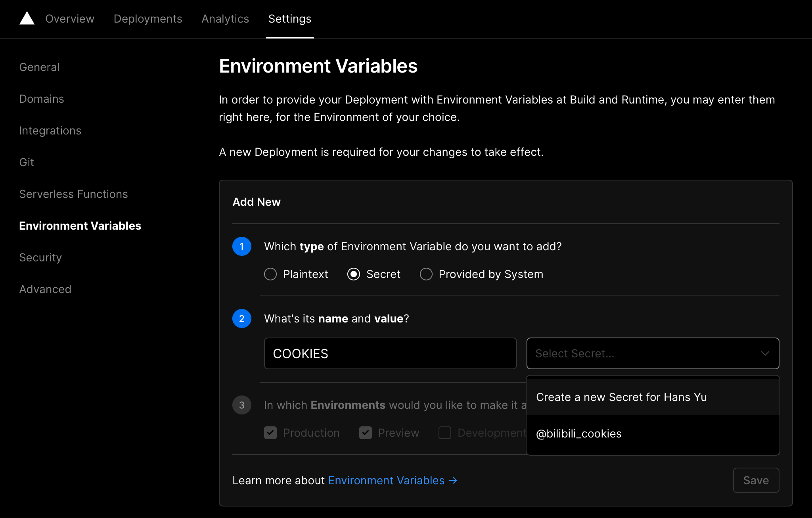The height and width of the screenshot is (518, 812).
Task: Choose Create a new Secret option
Action: pyautogui.click(x=621, y=397)
